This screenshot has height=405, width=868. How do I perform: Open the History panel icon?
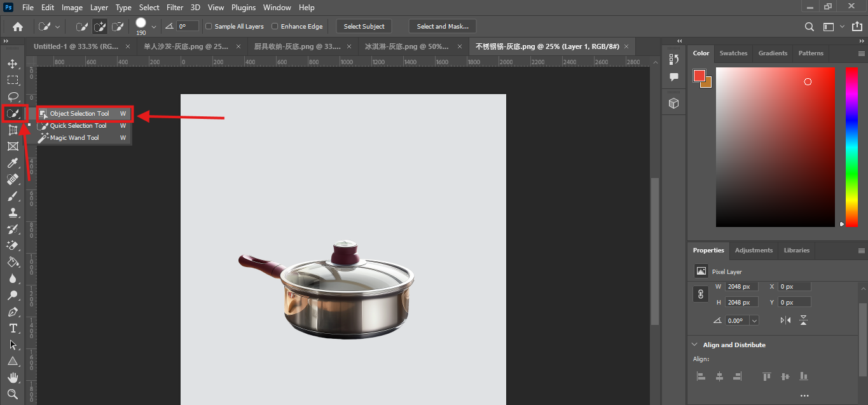(674, 58)
